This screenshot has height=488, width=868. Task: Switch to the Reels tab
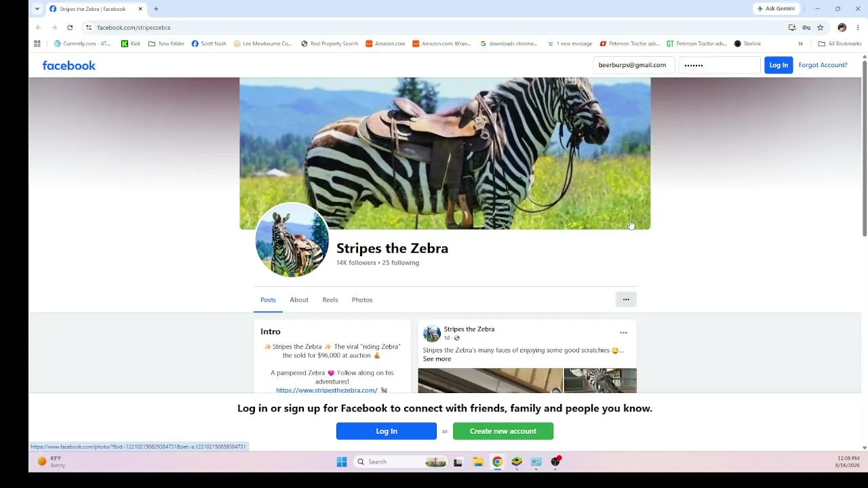[x=330, y=300]
